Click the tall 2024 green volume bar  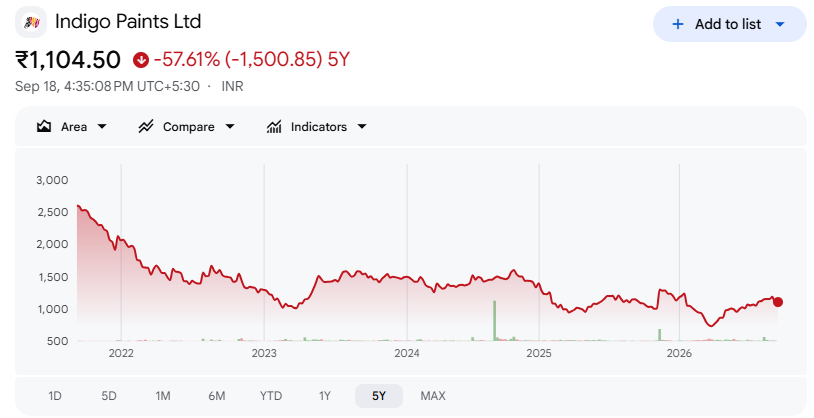pyautogui.click(x=495, y=321)
